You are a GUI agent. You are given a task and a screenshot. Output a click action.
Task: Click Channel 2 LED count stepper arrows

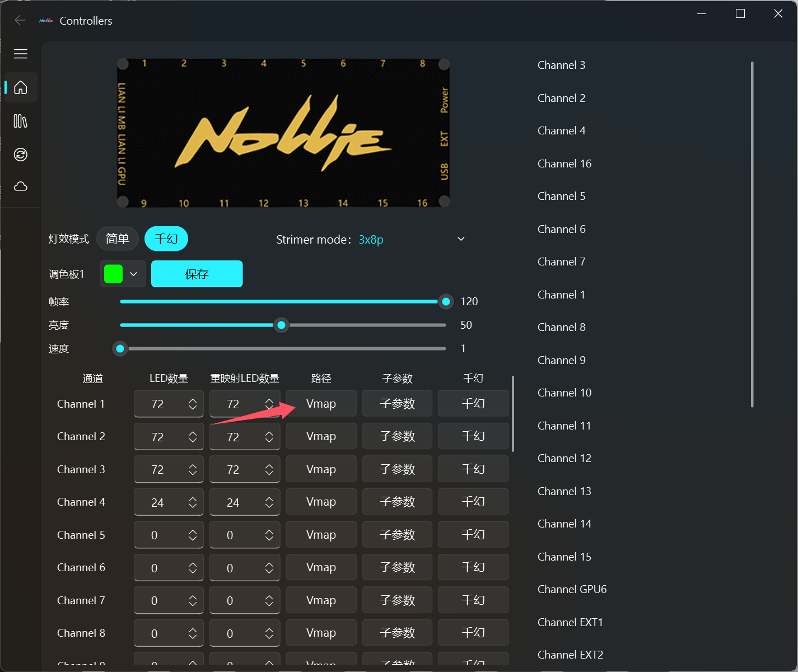[x=193, y=437]
